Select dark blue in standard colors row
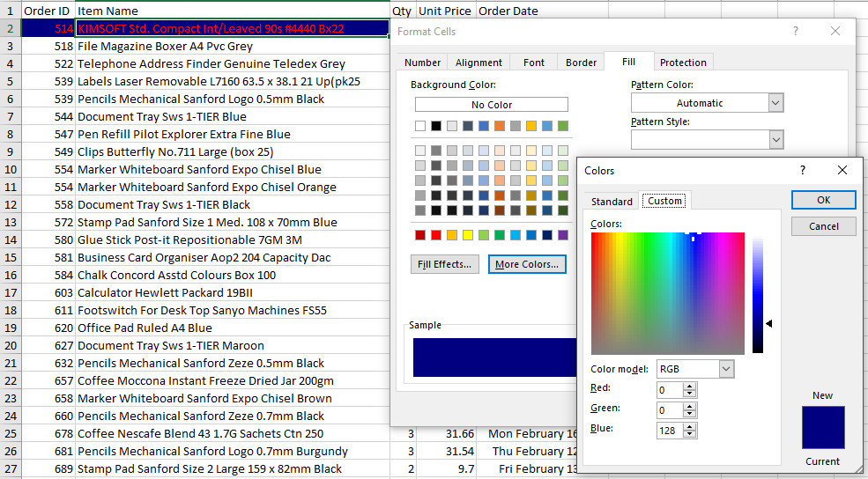Viewport: 868px width, 479px height. click(x=547, y=235)
